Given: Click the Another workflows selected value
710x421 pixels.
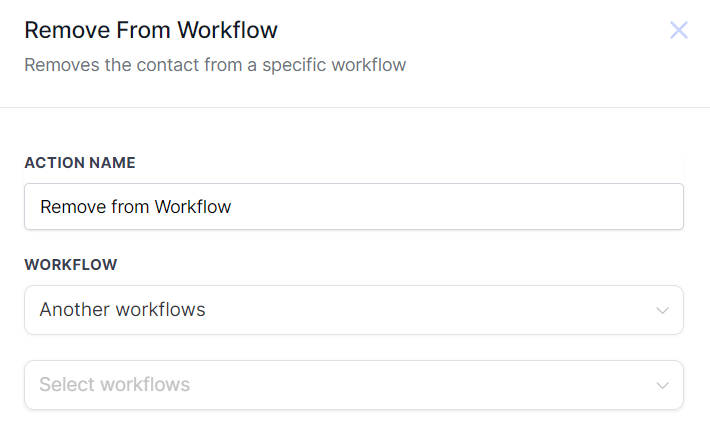Looking at the screenshot, I should [x=122, y=310].
